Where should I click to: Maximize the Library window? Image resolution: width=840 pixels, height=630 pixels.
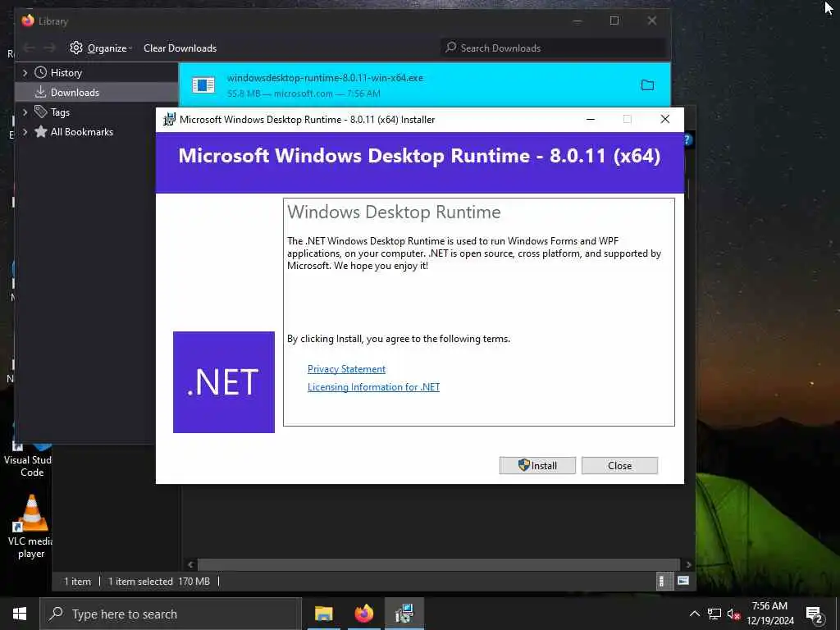(x=614, y=21)
